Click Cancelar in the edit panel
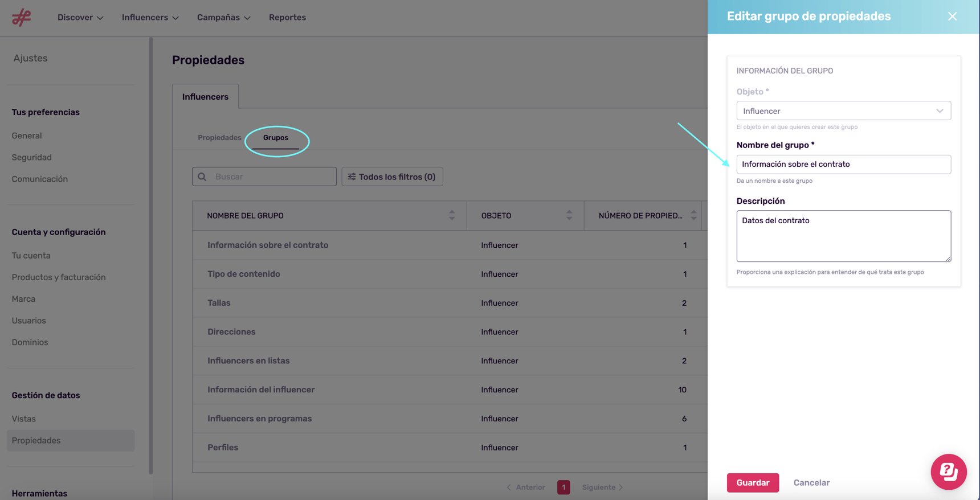Image resolution: width=980 pixels, height=500 pixels. [x=811, y=482]
